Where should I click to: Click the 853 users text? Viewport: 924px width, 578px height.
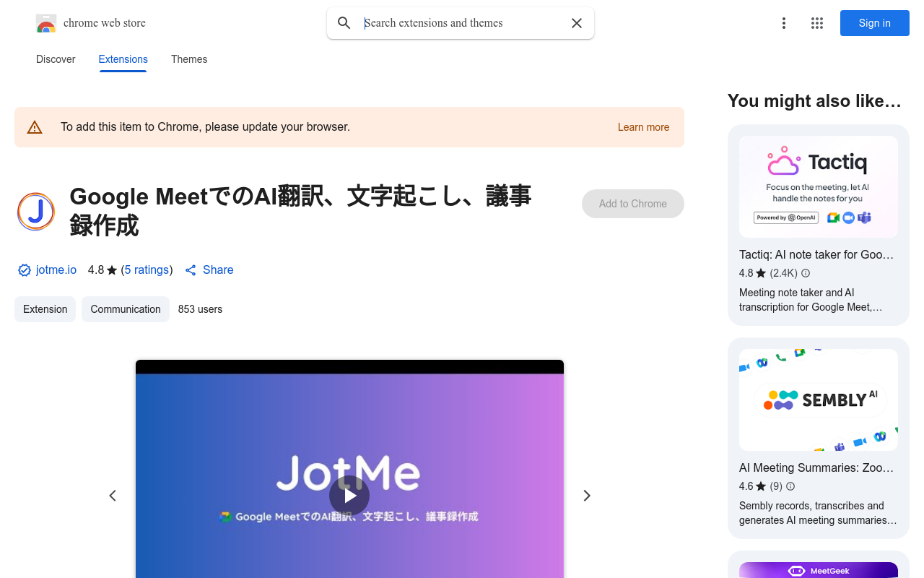tap(200, 309)
